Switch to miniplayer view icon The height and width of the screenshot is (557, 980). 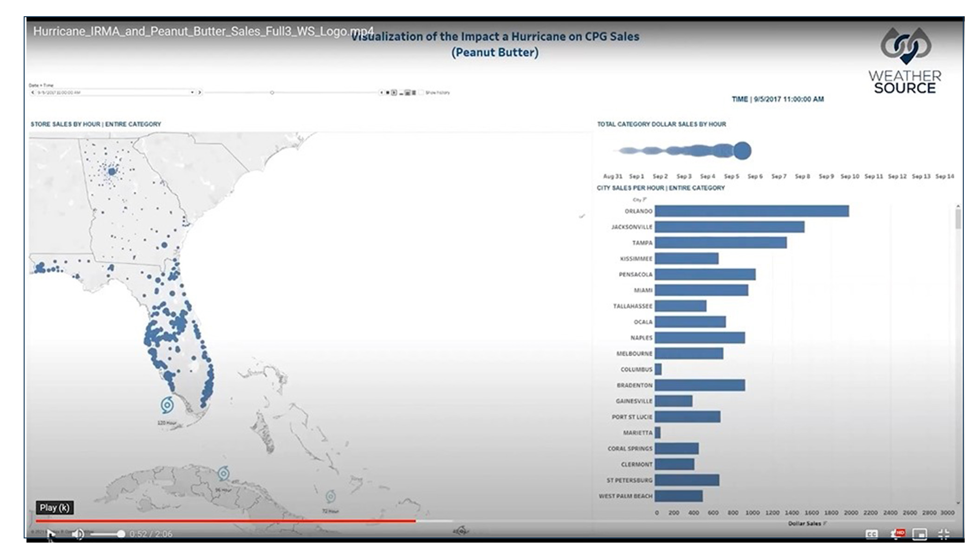click(920, 534)
